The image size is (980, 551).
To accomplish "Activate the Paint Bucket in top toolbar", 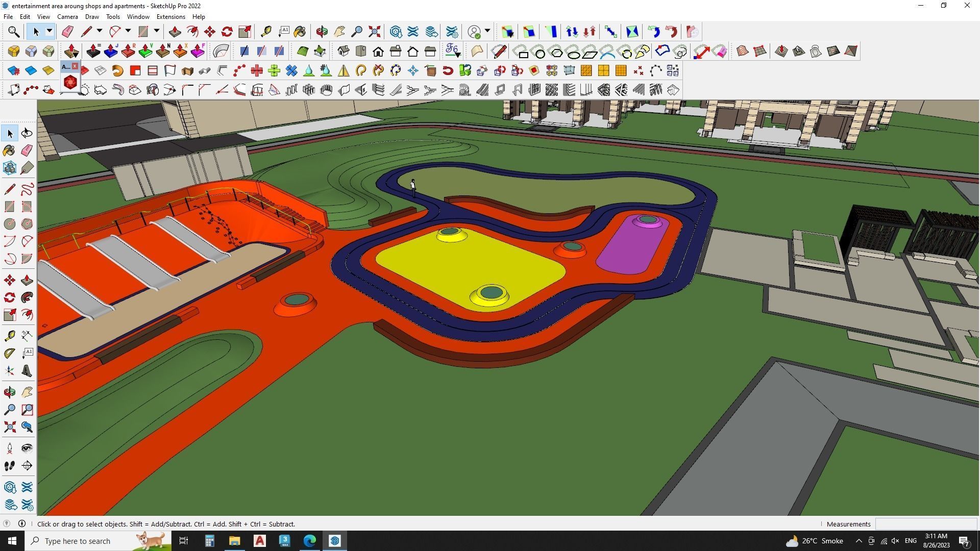I will [x=300, y=32].
